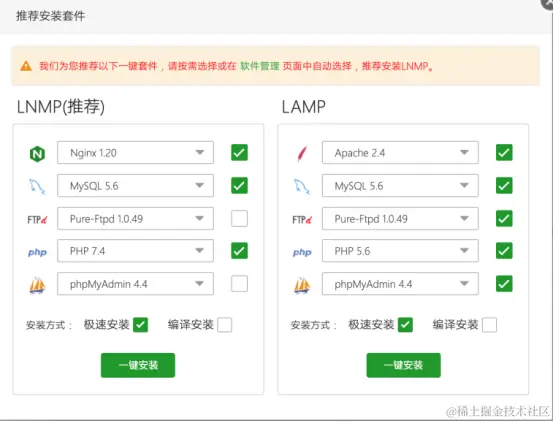
Task: Click 安装方式 label in LAMP panel
Action: 313,325
